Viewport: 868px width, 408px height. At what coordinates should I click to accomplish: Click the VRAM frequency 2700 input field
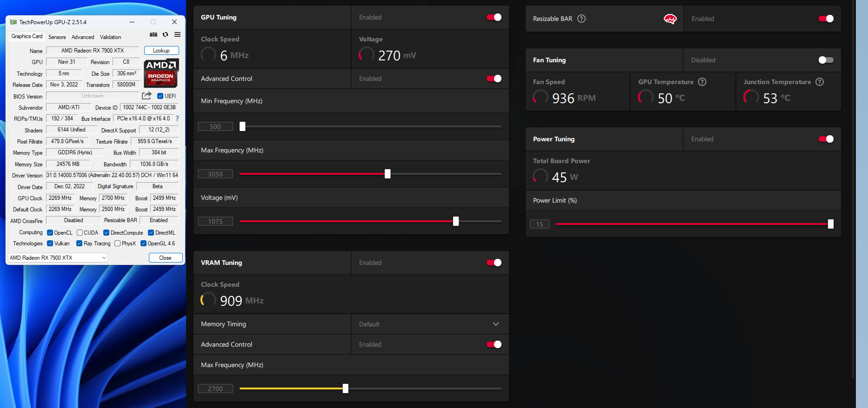[x=215, y=388]
